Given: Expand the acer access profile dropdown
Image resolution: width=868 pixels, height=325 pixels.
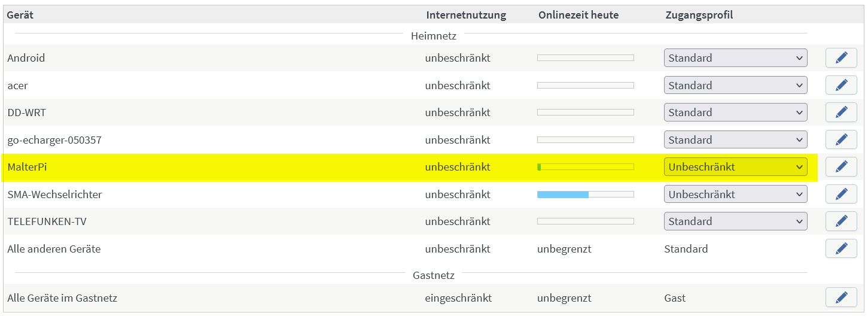Looking at the screenshot, I should pyautogui.click(x=735, y=85).
